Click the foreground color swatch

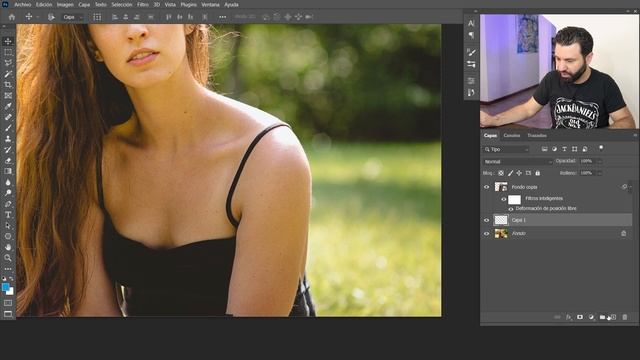[x=5, y=287]
